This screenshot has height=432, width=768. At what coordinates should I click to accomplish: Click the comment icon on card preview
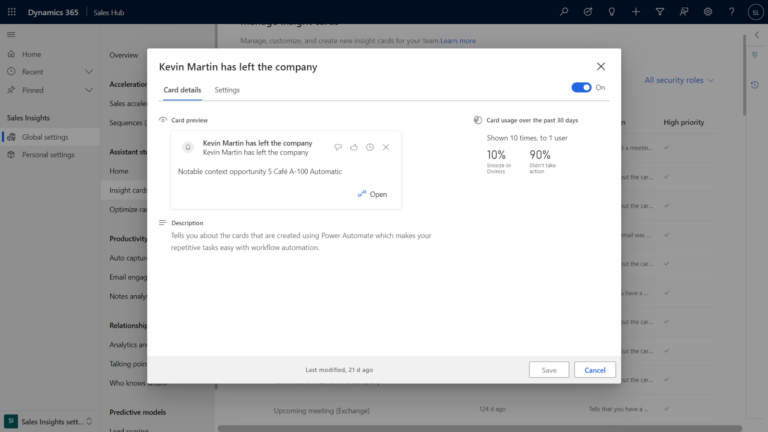click(x=338, y=147)
